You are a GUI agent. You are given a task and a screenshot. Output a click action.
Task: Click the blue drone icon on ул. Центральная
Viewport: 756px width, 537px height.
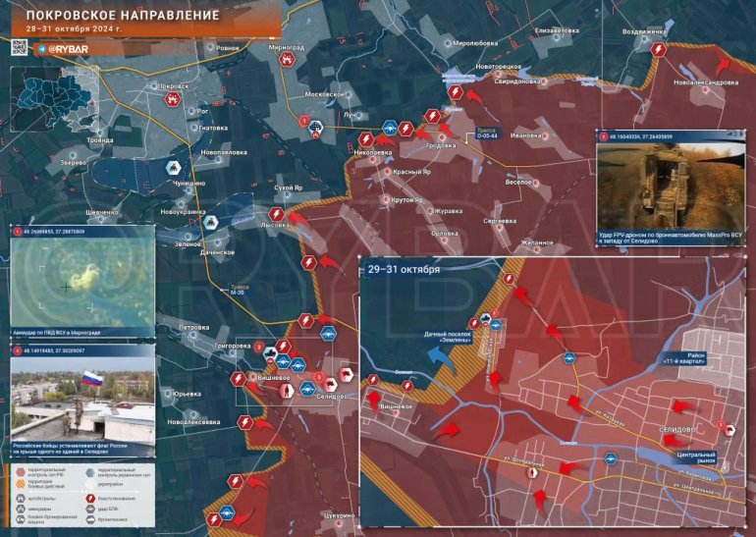coord(610,458)
